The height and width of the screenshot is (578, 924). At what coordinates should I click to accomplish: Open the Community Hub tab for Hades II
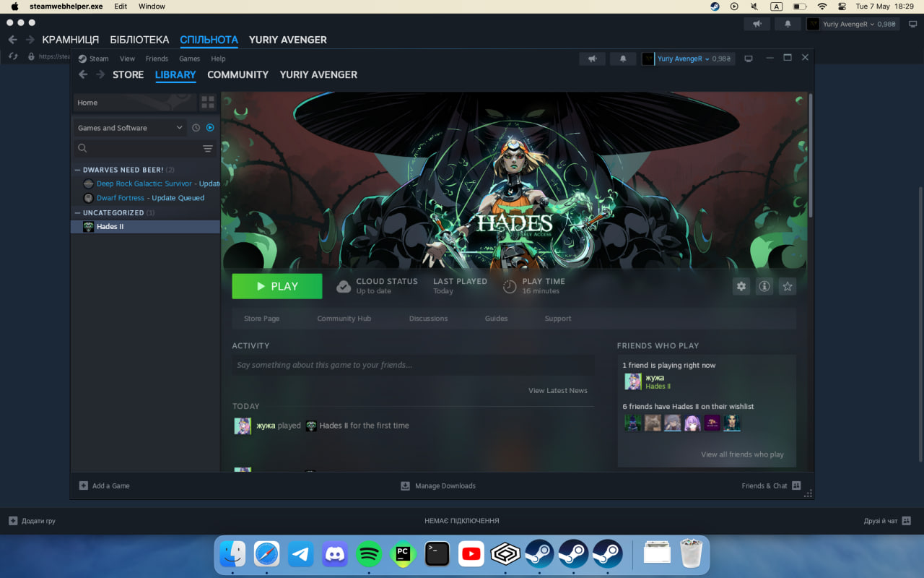click(344, 319)
